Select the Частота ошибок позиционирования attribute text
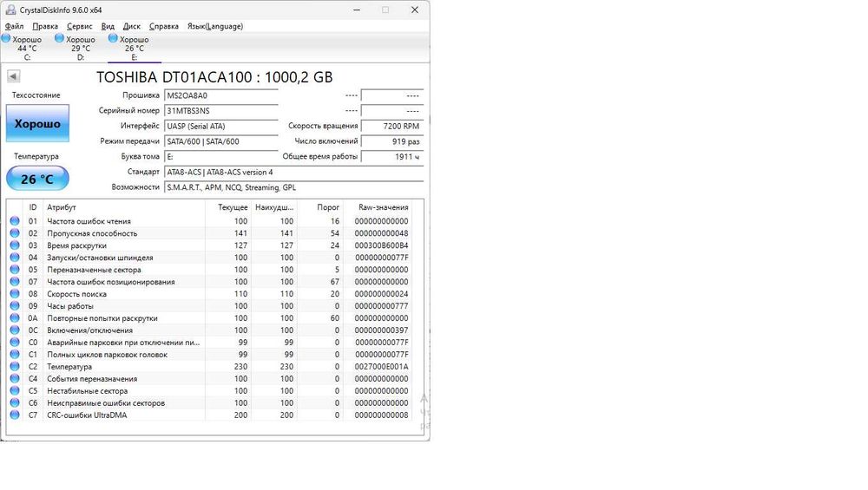The image size is (868, 490). 111,282
